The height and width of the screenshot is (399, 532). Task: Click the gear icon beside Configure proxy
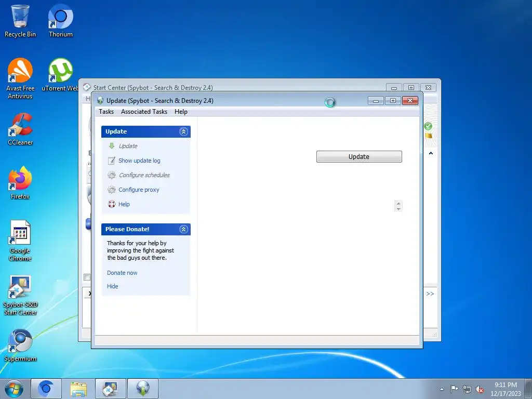click(112, 190)
